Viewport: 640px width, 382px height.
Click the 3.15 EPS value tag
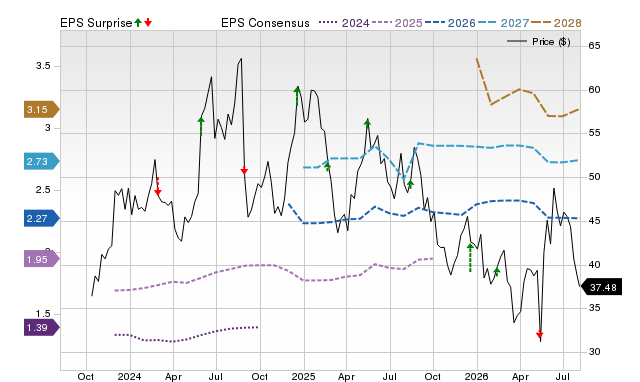point(41,109)
